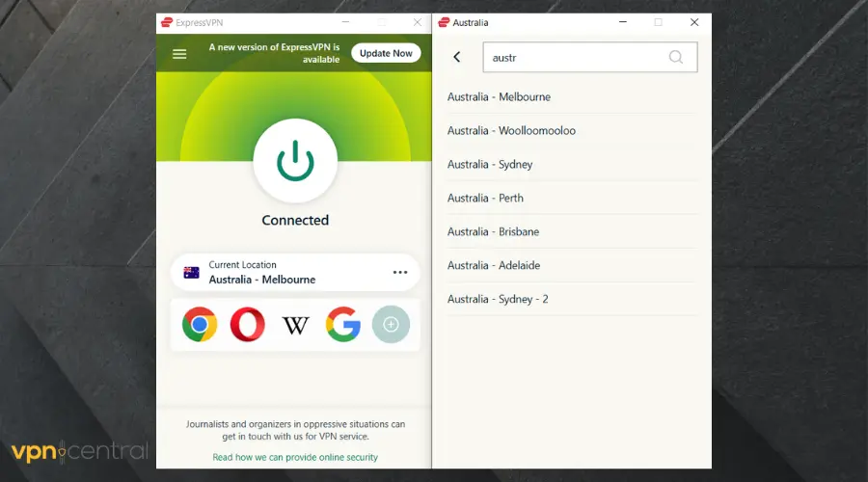Click the search magnifier icon

(x=675, y=57)
